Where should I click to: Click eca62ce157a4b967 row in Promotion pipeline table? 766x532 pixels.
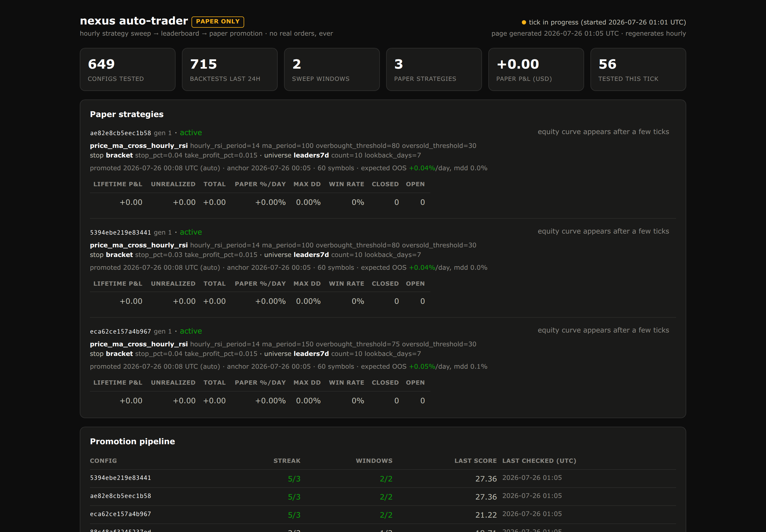tap(383, 514)
